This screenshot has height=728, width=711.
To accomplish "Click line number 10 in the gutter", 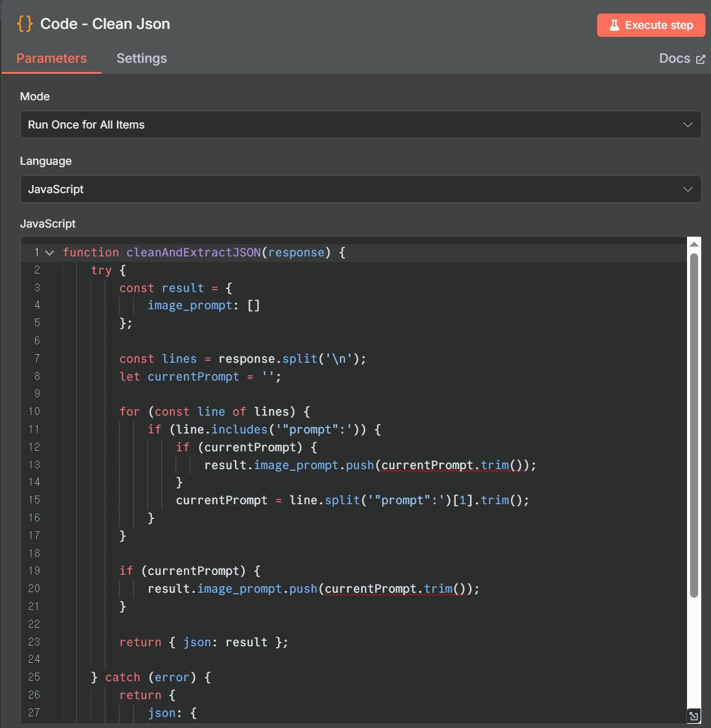I will pos(34,411).
